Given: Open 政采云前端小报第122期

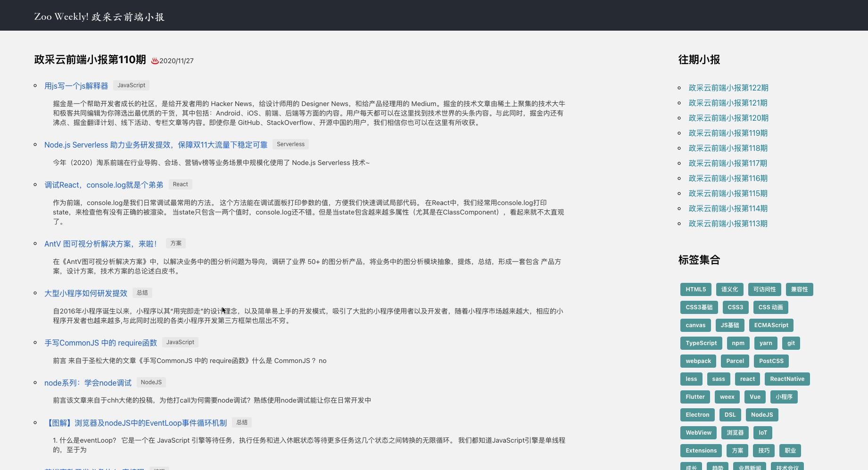Looking at the screenshot, I should 727,88.
